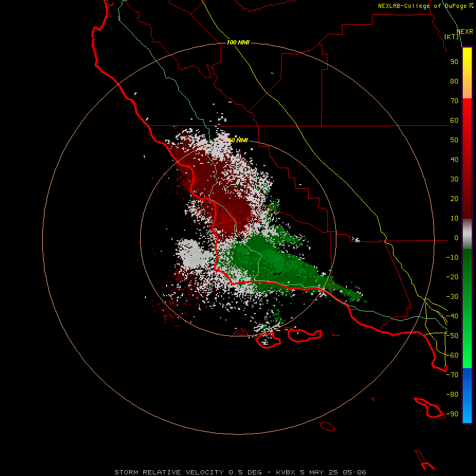Click the large solid gray echo patch offshore
This screenshot has height=476, width=476.
(x=193, y=253)
